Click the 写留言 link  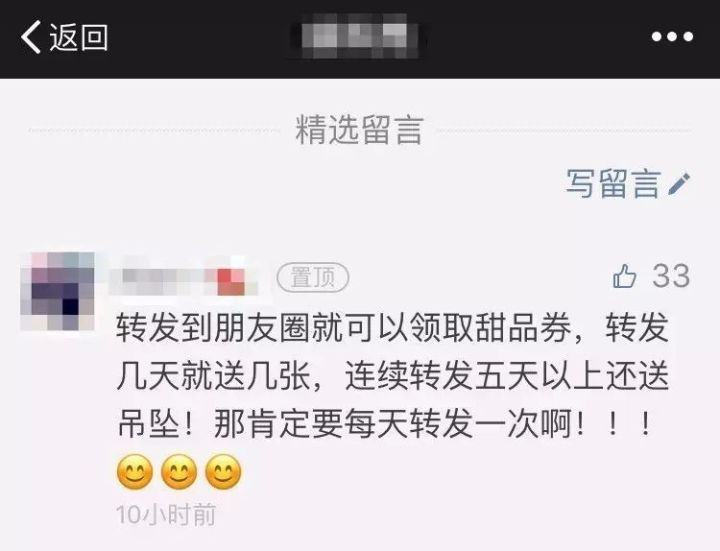(613, 184)
